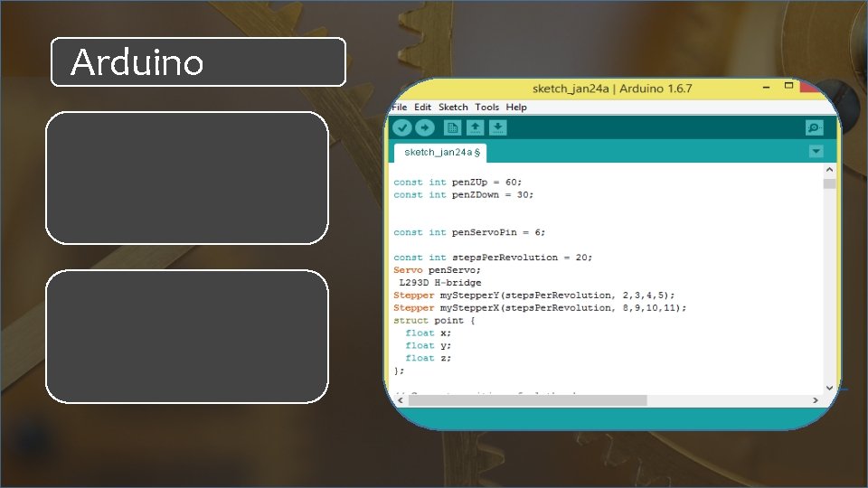
Task: Click the 'stepsPerRevolution = 20;' line
Action: pyautogui.click(x=493, y=258)
